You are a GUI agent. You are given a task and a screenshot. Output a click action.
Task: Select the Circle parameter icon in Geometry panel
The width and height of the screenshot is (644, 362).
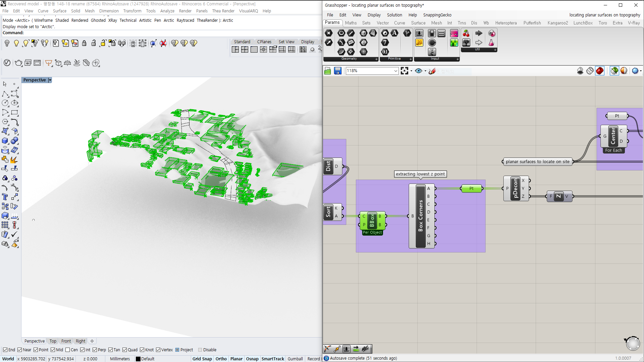(341, 33)
